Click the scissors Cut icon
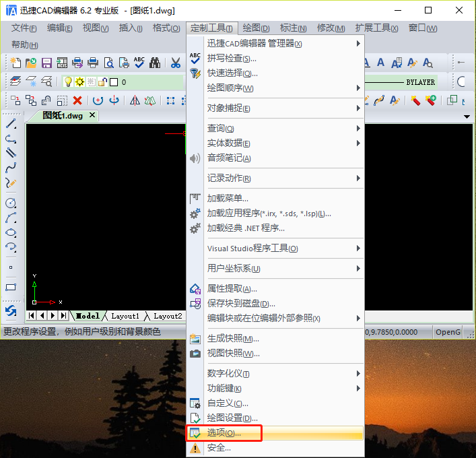The width and height of the screenshot is (476, 458). click(x=176, y=63)
